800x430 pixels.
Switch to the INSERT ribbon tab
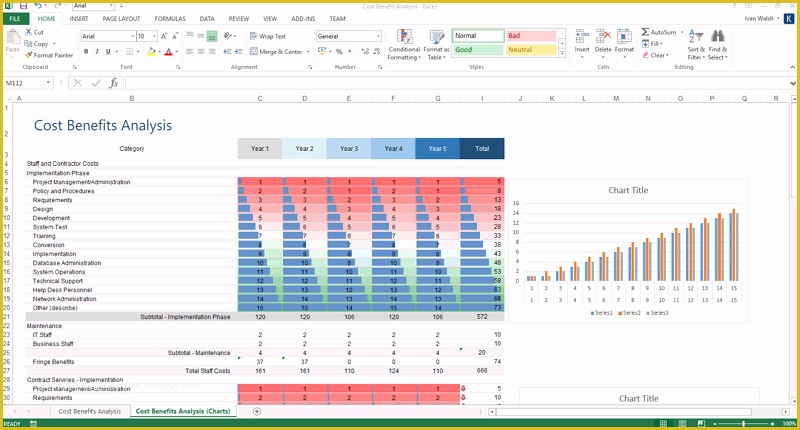79,18
